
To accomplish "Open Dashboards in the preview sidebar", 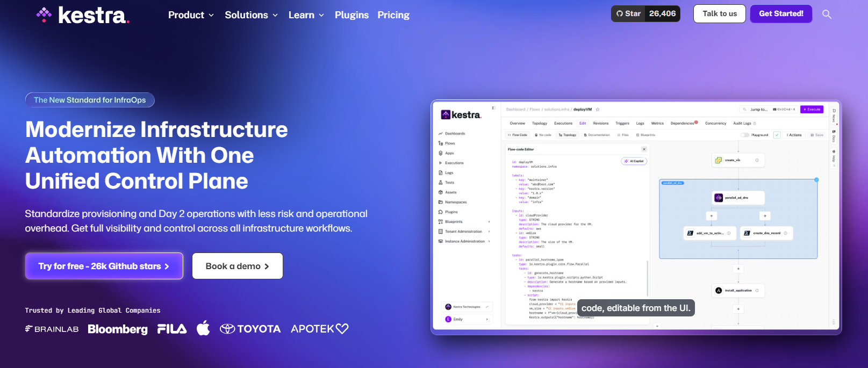I will pyautogui.click(x=452, y=133).
